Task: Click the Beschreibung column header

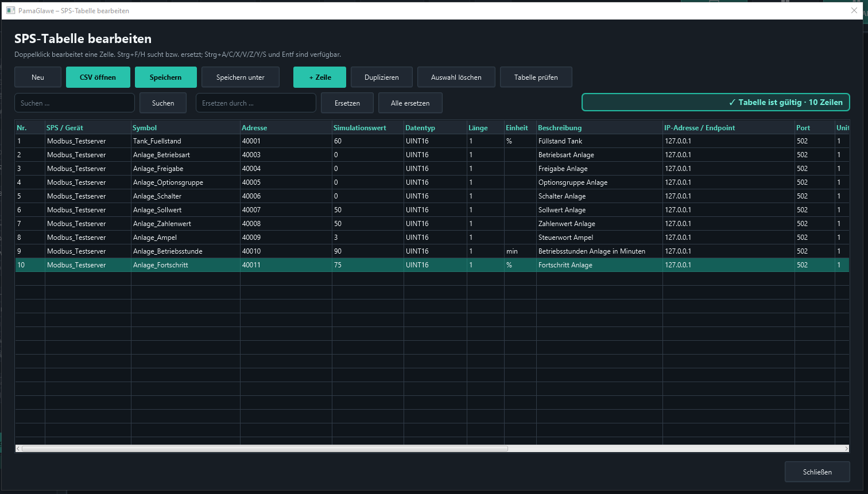Action: click(599, 128)
